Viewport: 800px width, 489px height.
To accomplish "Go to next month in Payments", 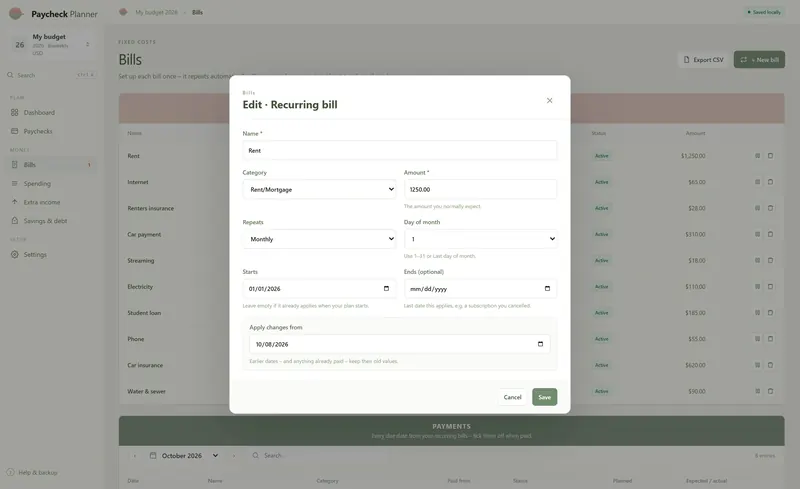I will pyautogui.click(x=234, y=456).
